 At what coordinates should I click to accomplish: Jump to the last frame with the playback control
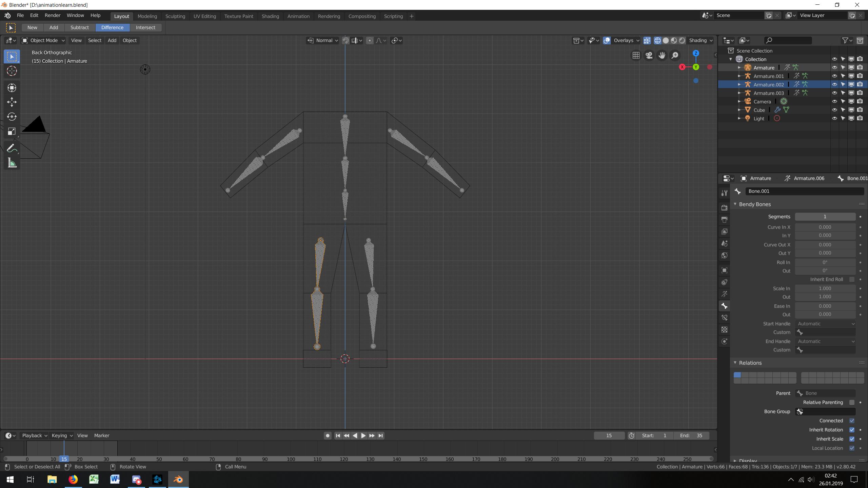(380, 435)
